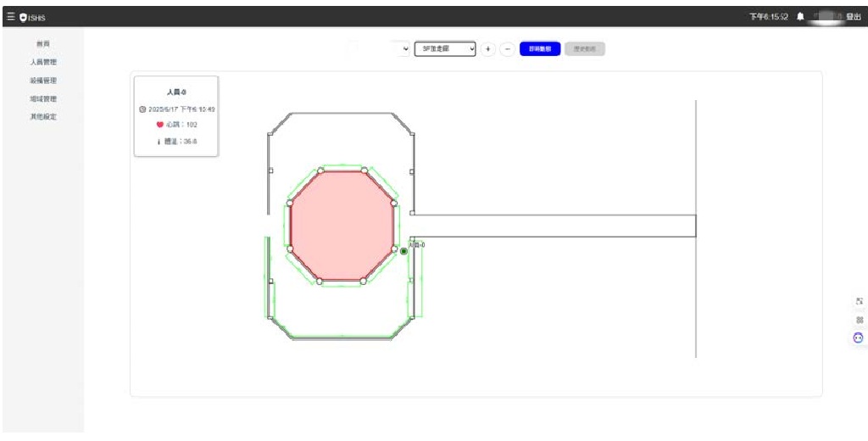Click the blue 即時動態 button
Screen dimensions: 868x441
(540, 49)
